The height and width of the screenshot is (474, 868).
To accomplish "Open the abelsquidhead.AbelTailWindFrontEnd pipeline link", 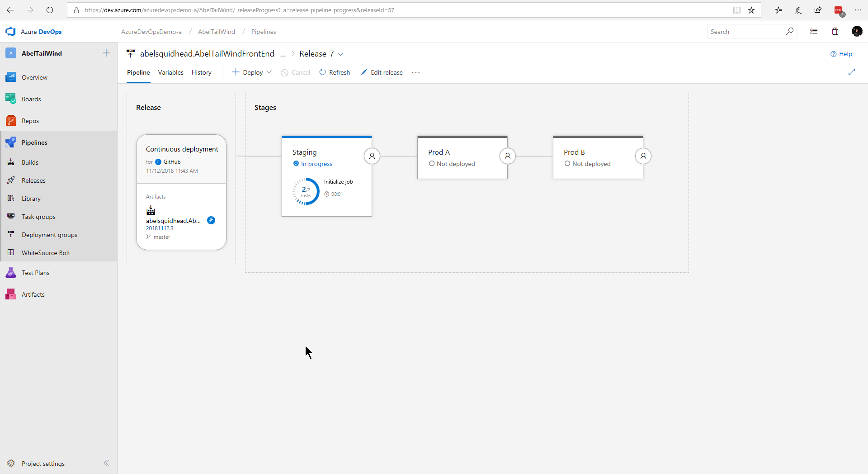I will [x=213, y=54].
